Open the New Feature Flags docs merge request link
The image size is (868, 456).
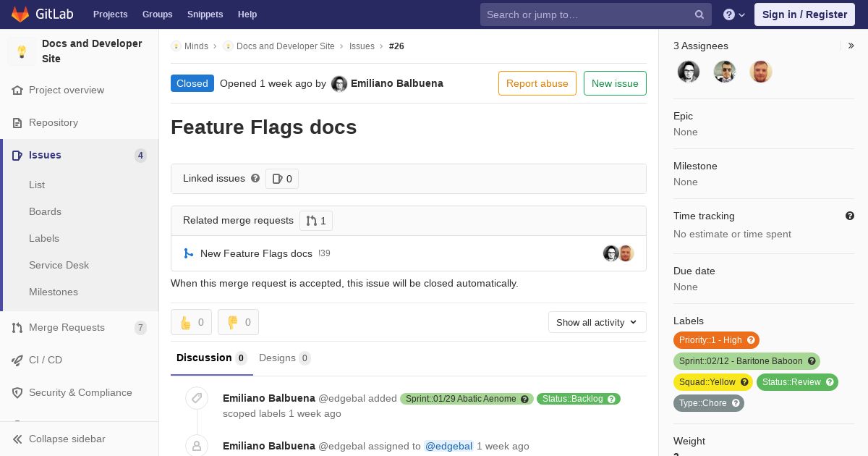click(256, 253)
